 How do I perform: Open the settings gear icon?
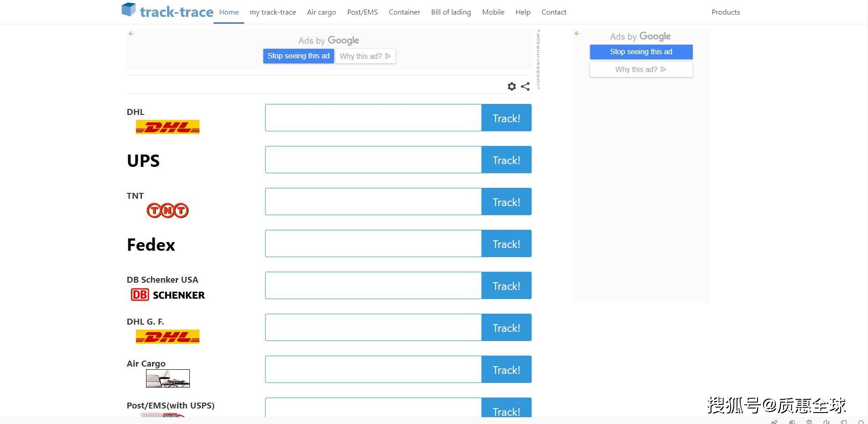[512, 86]
